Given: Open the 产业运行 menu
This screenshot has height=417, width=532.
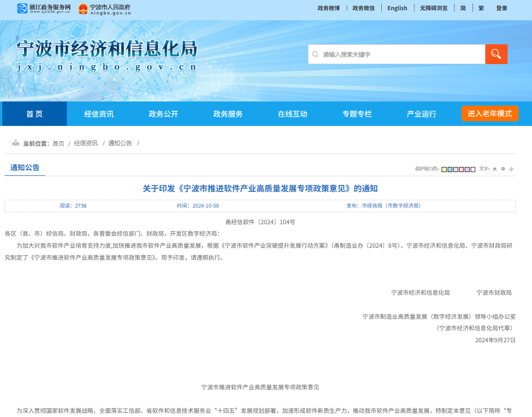Looking at the screenshot, I should [x=421, y=113].
